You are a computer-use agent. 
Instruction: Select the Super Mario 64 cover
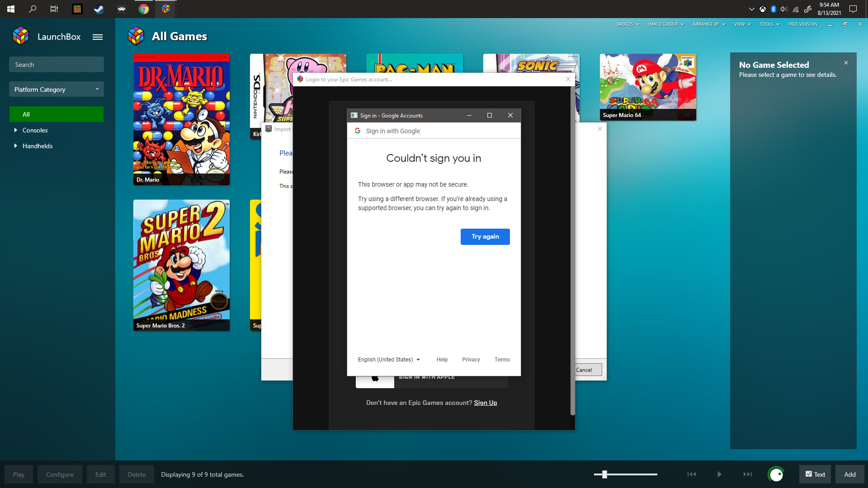click(648, 87)
